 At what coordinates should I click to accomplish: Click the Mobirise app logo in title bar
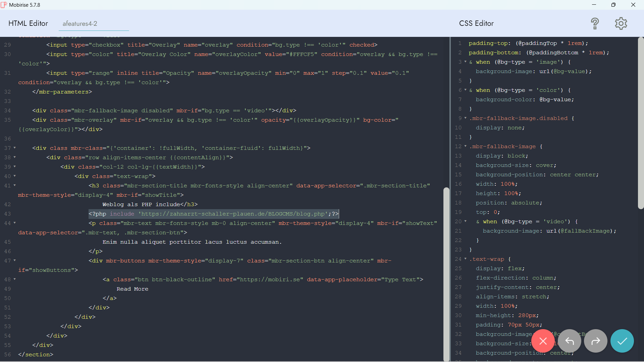tap(4, 5)
